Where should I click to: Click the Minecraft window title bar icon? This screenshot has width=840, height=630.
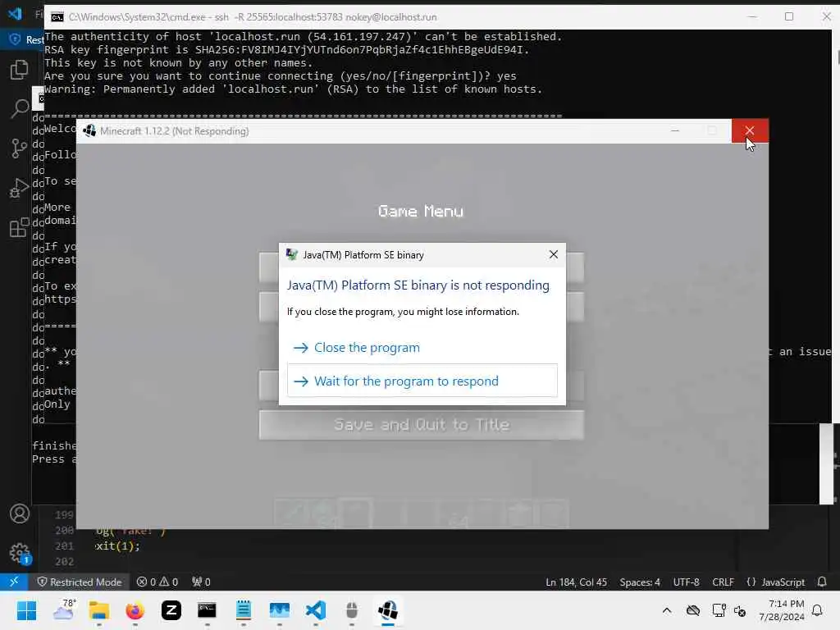point(89,130)
